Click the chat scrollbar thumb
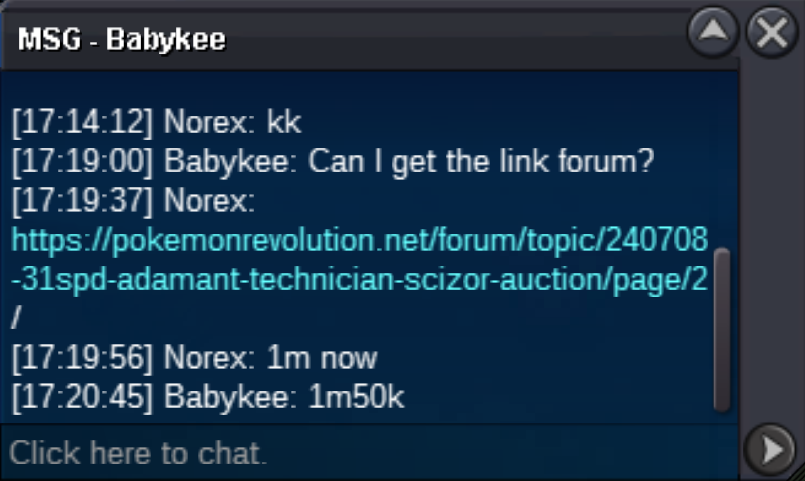Image resolution: width=805 pixels, height=481 pixels. 722,330
